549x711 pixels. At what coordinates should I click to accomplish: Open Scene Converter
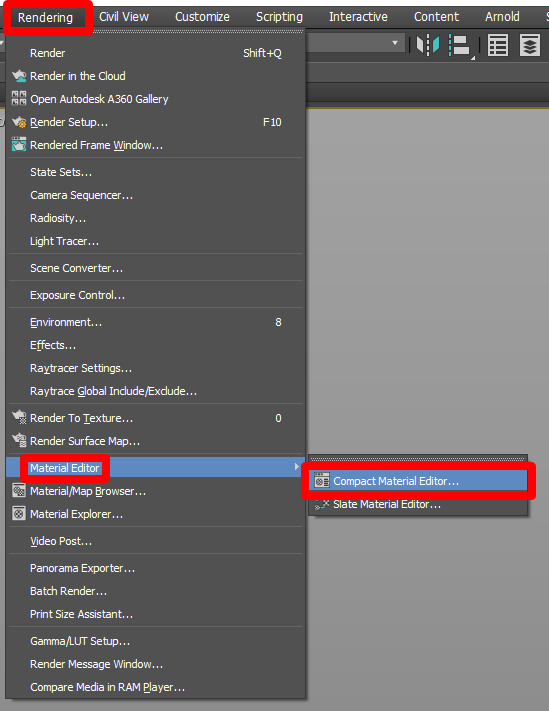(x=155, y=268)
